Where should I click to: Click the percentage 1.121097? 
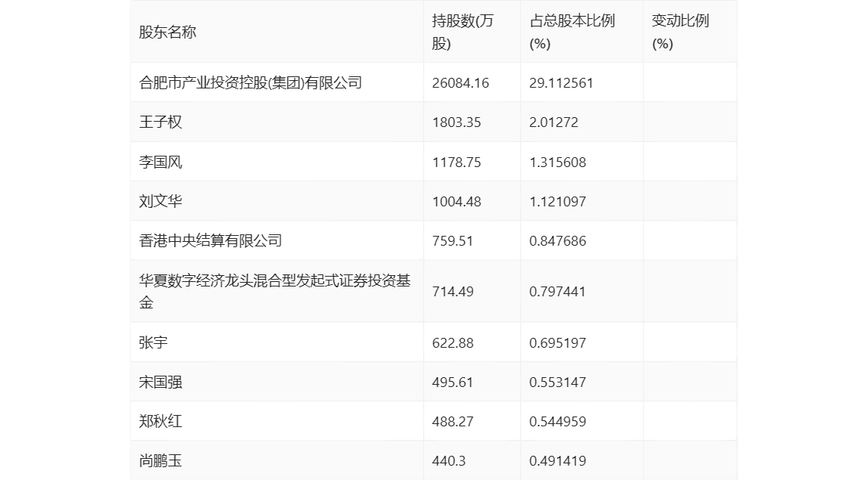point(557,202)
